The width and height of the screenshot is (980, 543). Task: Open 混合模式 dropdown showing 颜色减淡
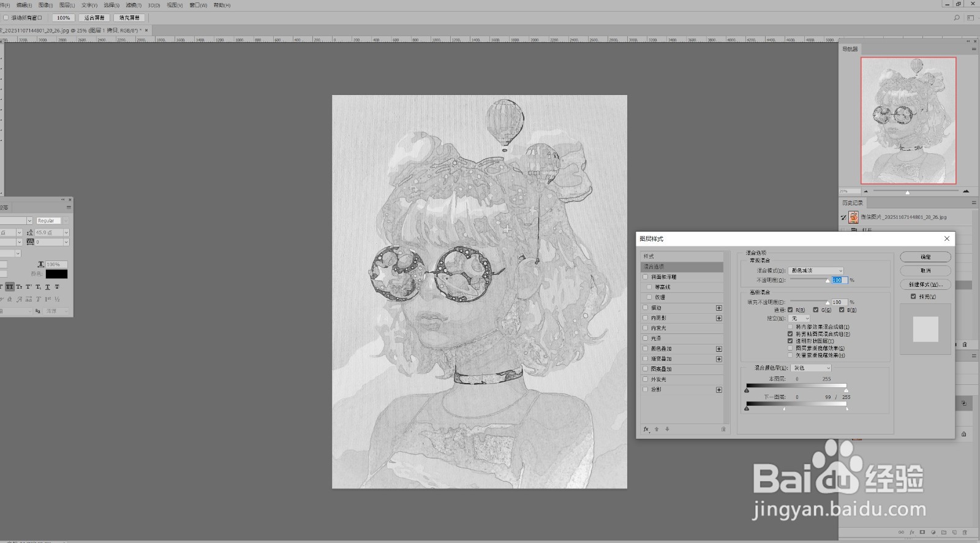(x=816, y=270)
